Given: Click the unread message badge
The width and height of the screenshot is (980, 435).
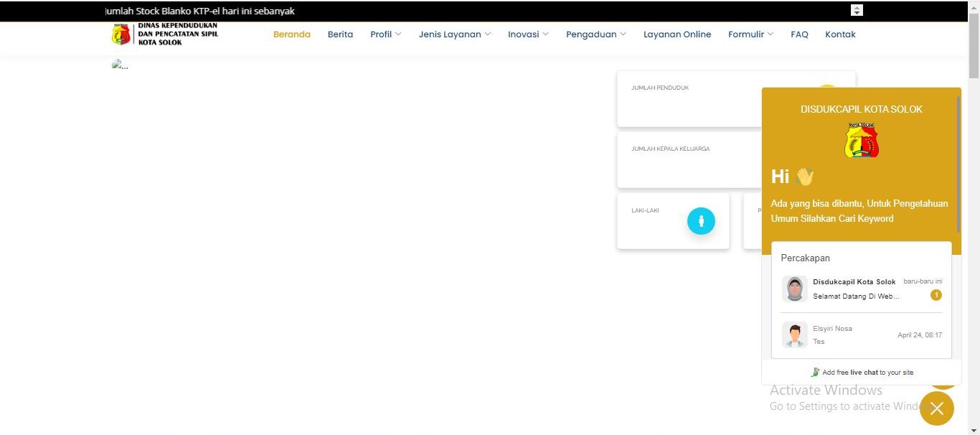Looking at the screenshot, I should coord(936,295).
